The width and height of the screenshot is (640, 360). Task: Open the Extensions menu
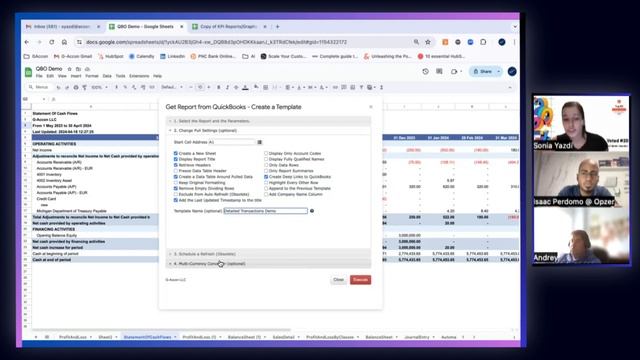[x=139, y=76]
